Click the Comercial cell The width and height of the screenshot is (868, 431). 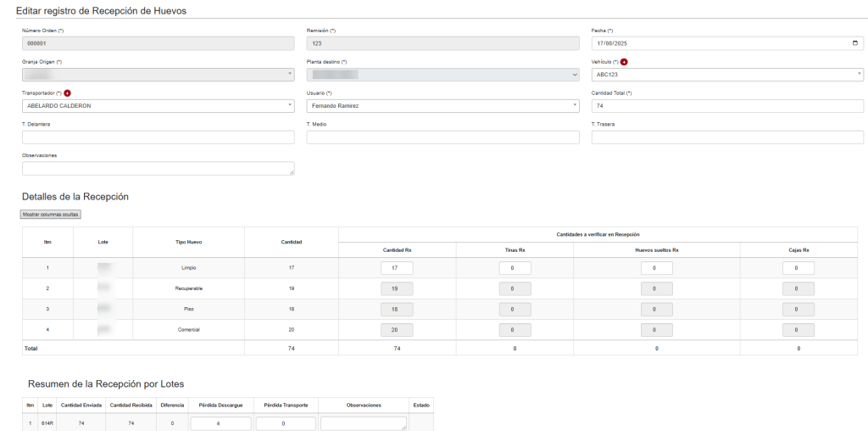(x=188, y=330)
